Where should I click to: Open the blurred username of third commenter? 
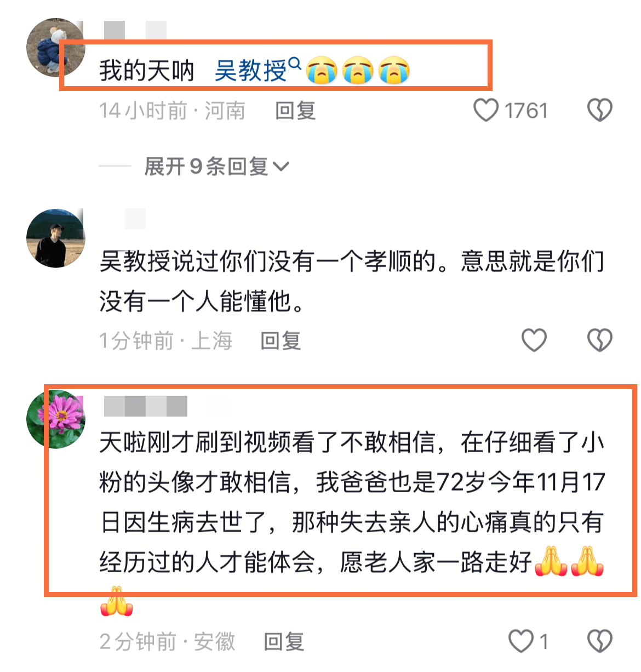[x=146, y=406]
